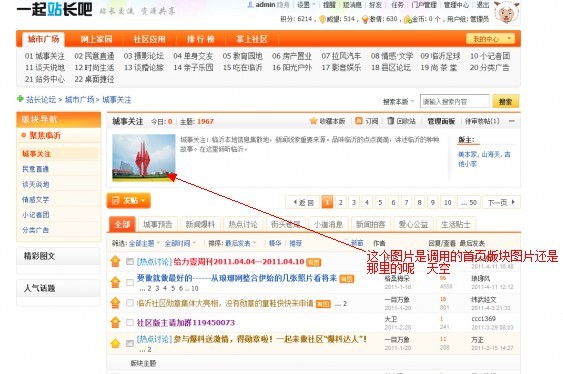This screenshot has width=563, height=374.
Task: Jump to page 50 in pagination
Action: tap(469, 202)
